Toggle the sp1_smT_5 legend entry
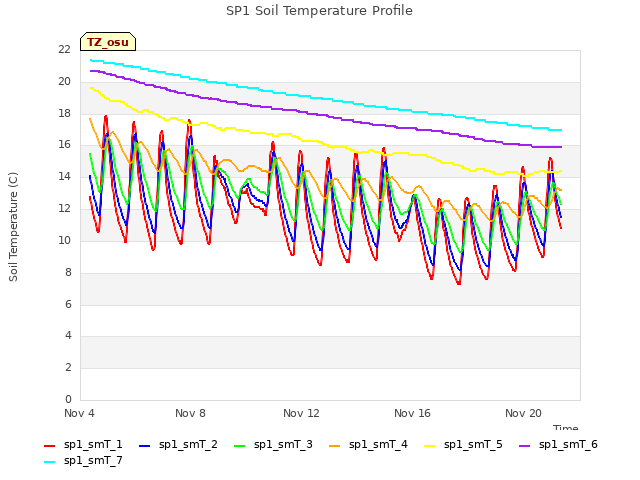Image resolution: width=640 pixels, height=480 pixels. click(x=463, y=444)
